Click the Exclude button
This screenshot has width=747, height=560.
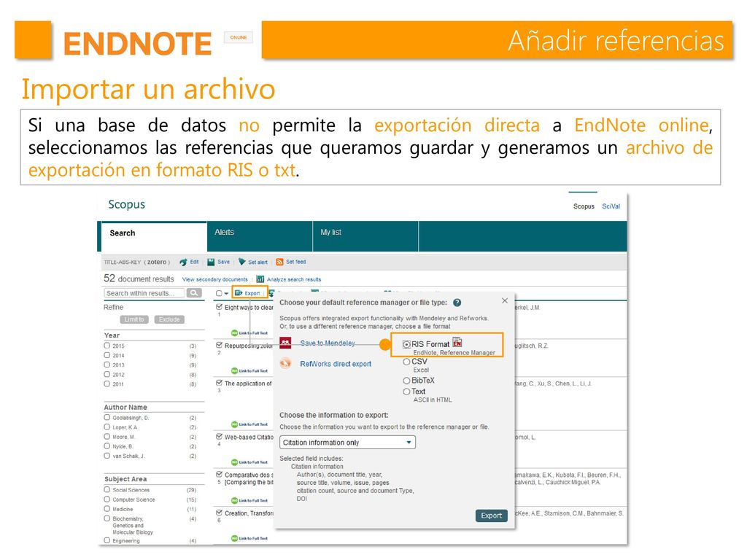169,319
